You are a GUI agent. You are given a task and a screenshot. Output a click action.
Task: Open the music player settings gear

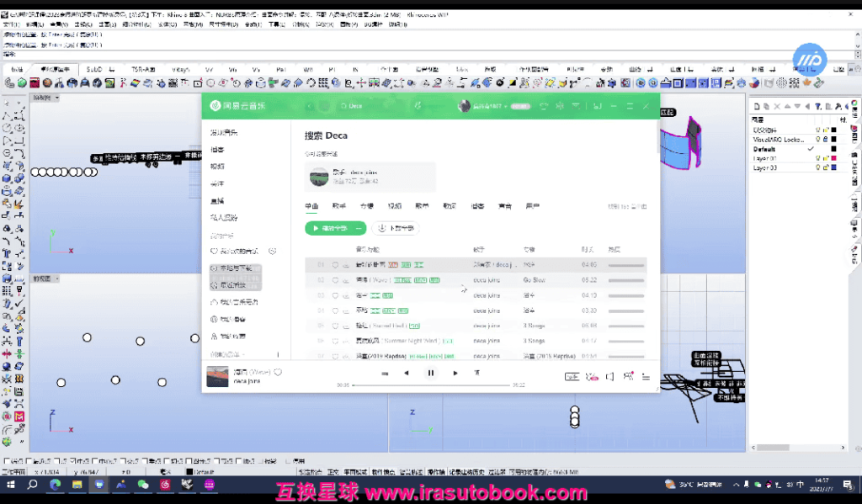tap(560, 105)
